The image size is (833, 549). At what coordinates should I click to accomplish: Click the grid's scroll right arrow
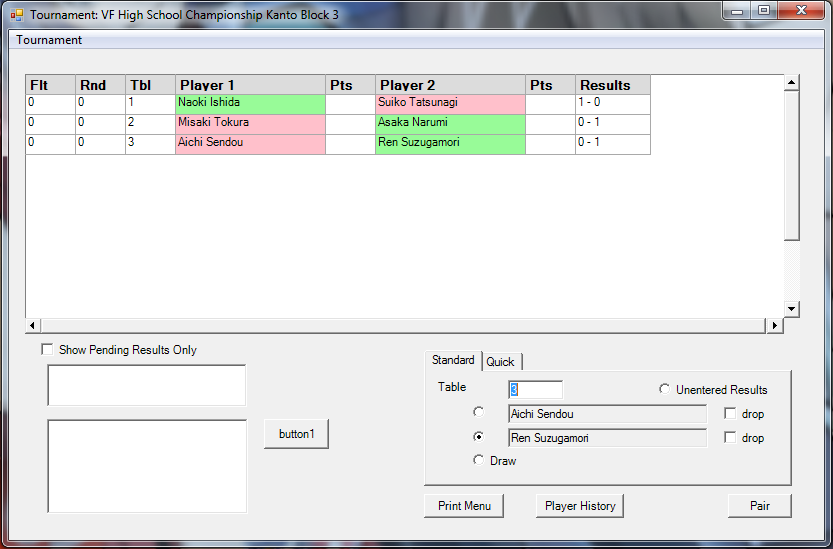(x=775, y=325)
